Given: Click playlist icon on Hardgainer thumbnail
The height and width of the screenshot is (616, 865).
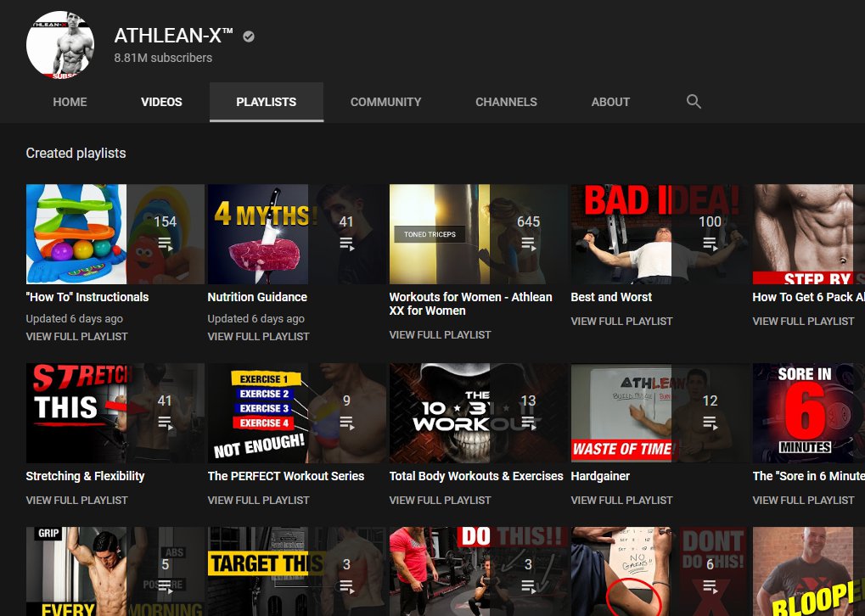Looking at the screenshot, I should pos(710,423).
